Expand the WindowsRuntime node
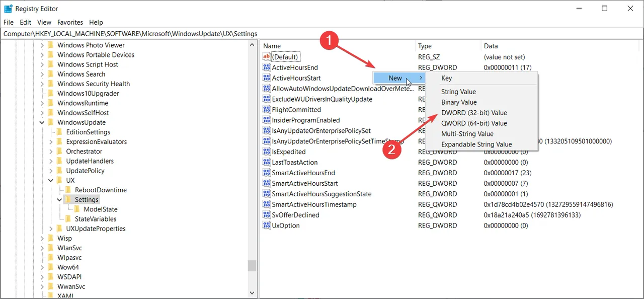Viewport: 644px width, 299px height. 42,103
